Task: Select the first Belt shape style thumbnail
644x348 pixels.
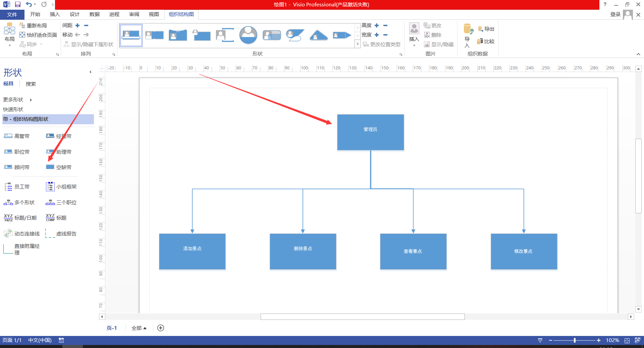Action: pyautogui.click(x=131, y=35)
